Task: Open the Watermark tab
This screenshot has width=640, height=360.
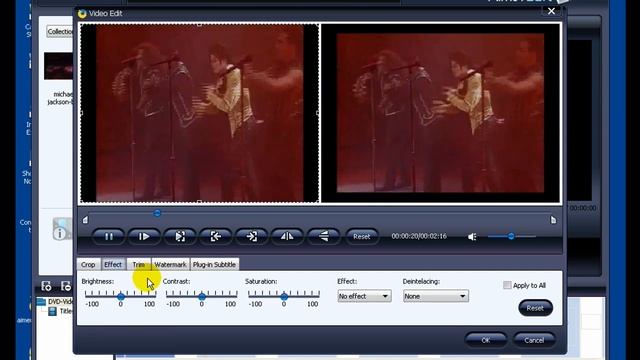Action: click(170, 264)
